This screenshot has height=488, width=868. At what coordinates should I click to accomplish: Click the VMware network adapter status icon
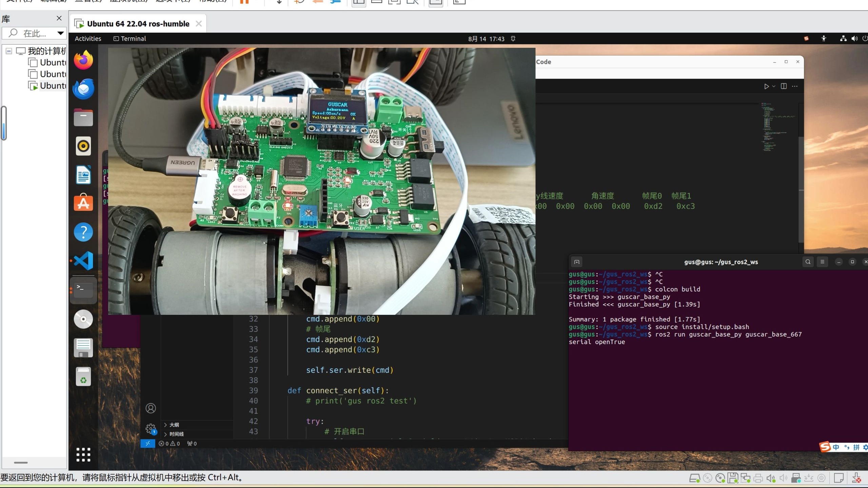(745, 478)
